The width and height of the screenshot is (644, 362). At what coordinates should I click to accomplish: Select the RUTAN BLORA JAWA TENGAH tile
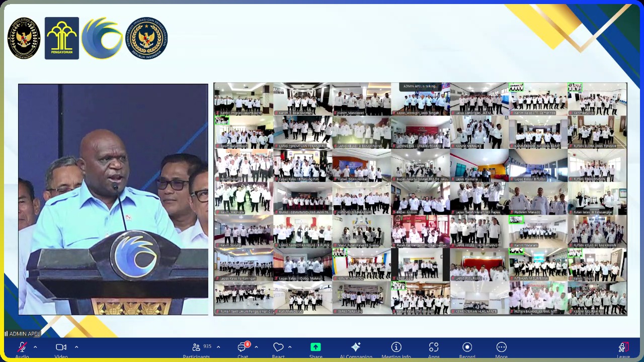[x=597, y=132]
